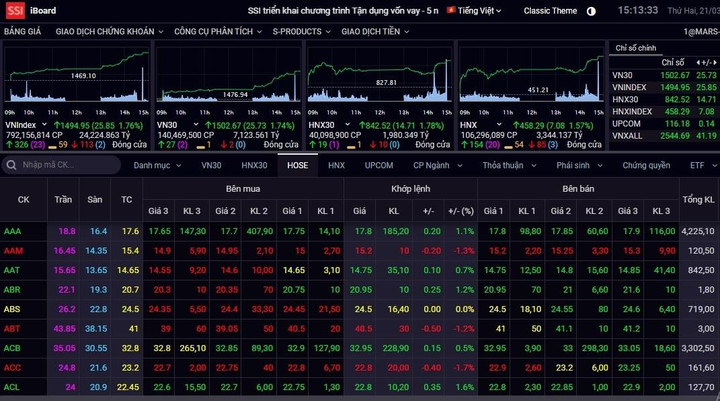Click the Vietnam flag language icon
The width and height of the screenshot is (720, 401).
click(x=452, y=11)
